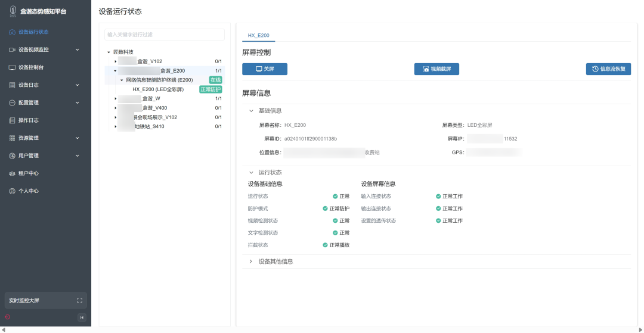Click green check icon for 输出连接状态
The height and width of the screenshot is (333, 644).
click(438, 208)
